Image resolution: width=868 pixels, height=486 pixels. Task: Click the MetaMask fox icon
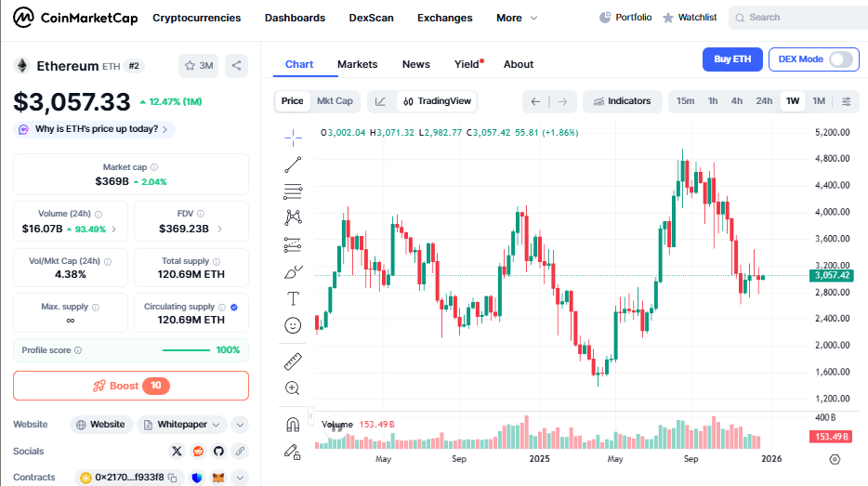tap(218, 477)
